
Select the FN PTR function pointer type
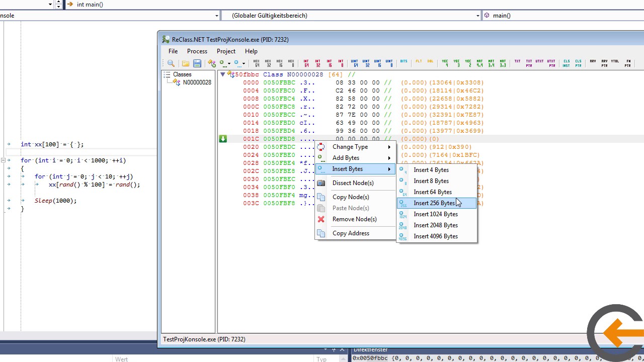[628, 63]
